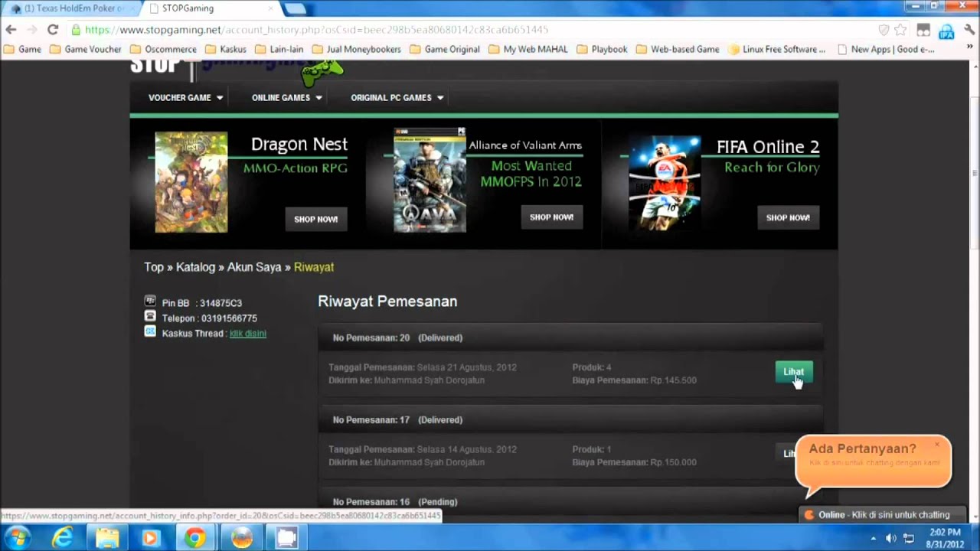Image resolution: width=980 pixels, height=551 pixels.
Task: Click SHOP NOW under FIFA Online 2
Action: coord(788,217)
